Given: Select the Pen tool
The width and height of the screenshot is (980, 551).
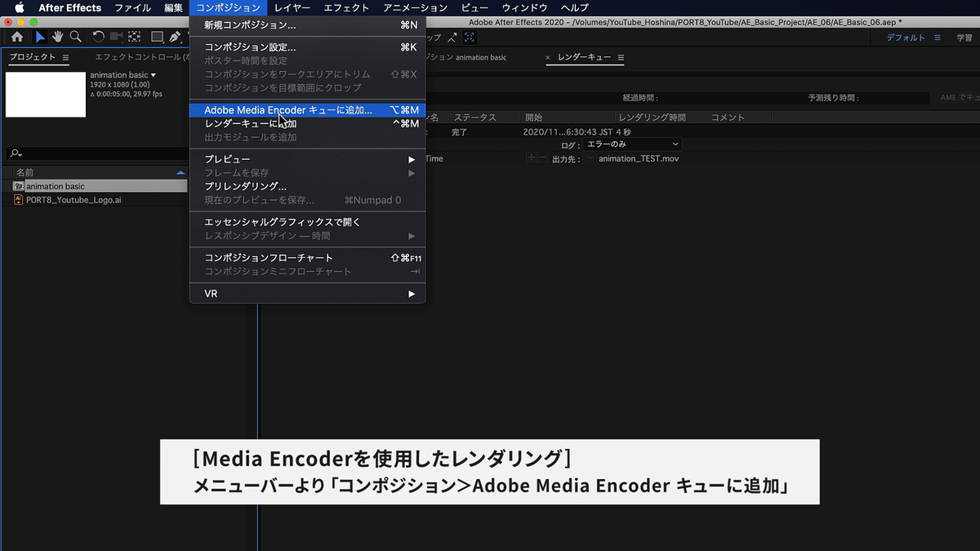Looking at the screenshot, I should pos(175,37).
